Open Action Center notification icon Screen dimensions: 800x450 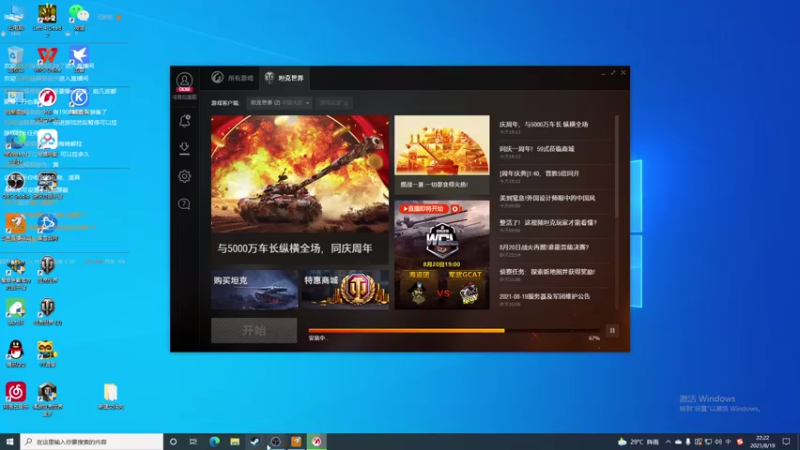(x=786, y=442)
